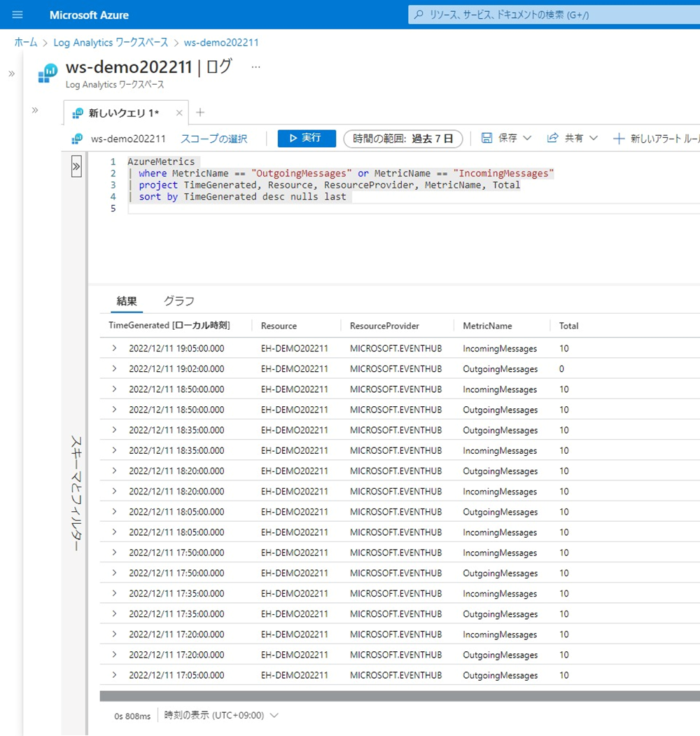The image size is (700, 736).
Task: Open the 保存 dropdown arrow
Action: [x=527, y=138]
